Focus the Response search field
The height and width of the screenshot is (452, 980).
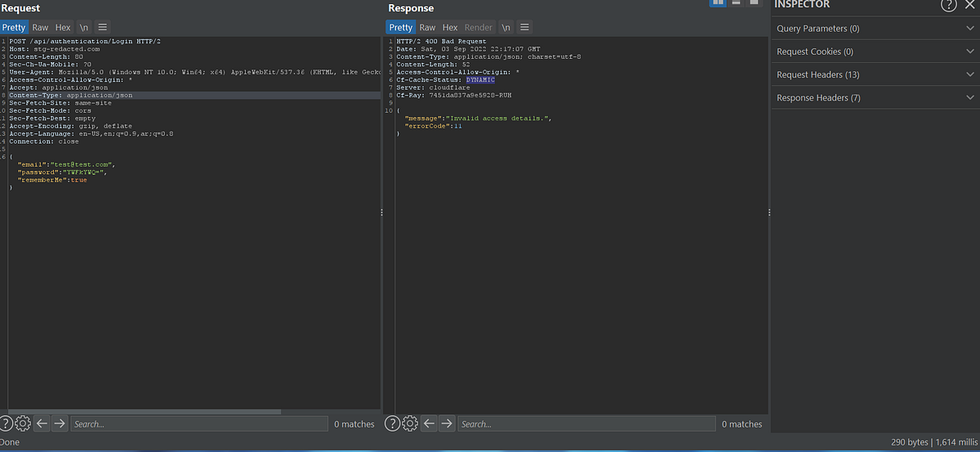[587, 423]
